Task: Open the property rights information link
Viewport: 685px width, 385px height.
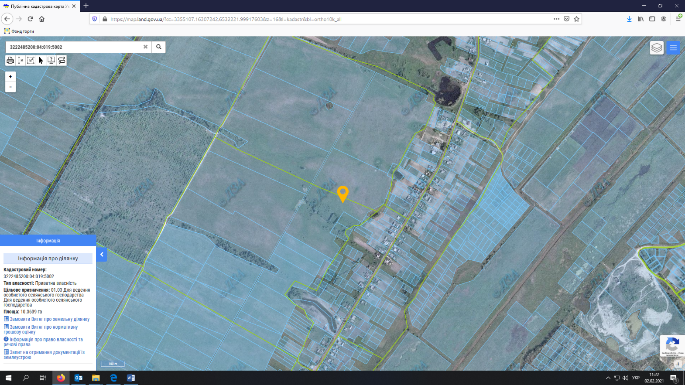Action: click(44, 342)
